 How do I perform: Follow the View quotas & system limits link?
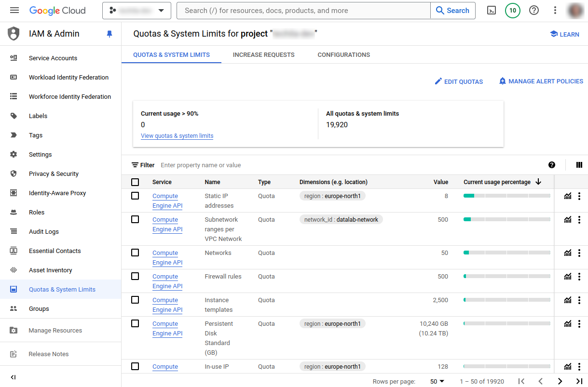(177, 136)
